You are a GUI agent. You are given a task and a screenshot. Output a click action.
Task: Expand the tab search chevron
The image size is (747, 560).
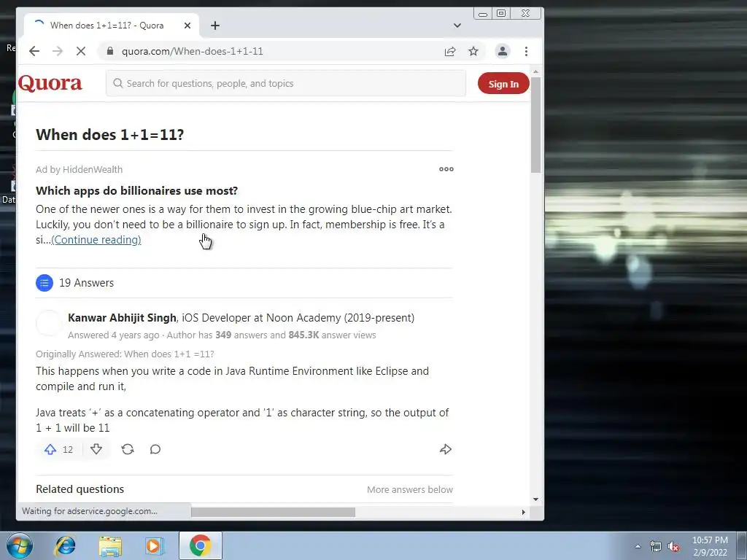457,26
